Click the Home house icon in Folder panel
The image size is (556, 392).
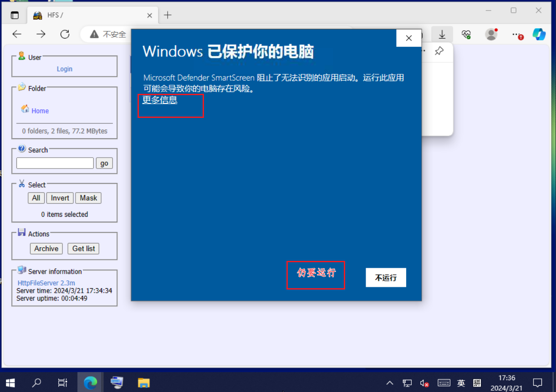25,109
